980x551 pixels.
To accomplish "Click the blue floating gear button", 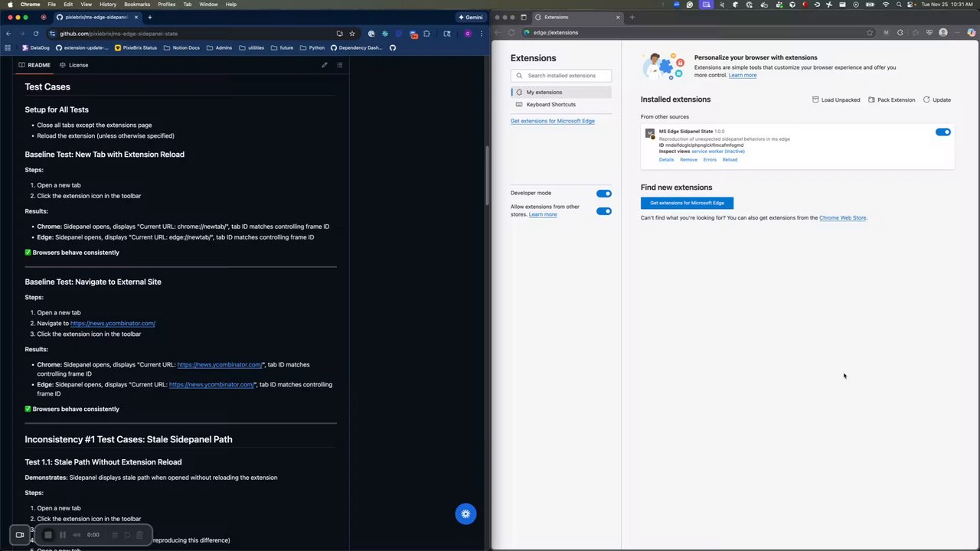I will (x=465, y=514).
